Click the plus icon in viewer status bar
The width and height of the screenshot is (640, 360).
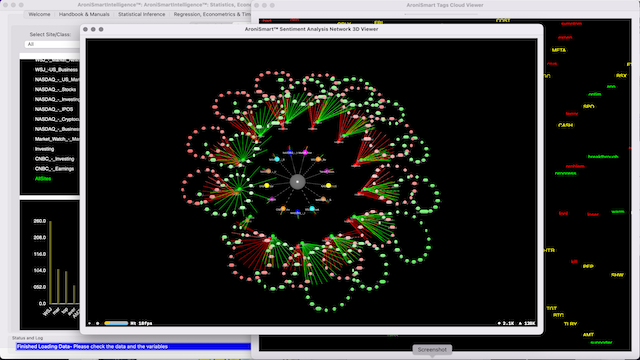[x=90, y=323]
